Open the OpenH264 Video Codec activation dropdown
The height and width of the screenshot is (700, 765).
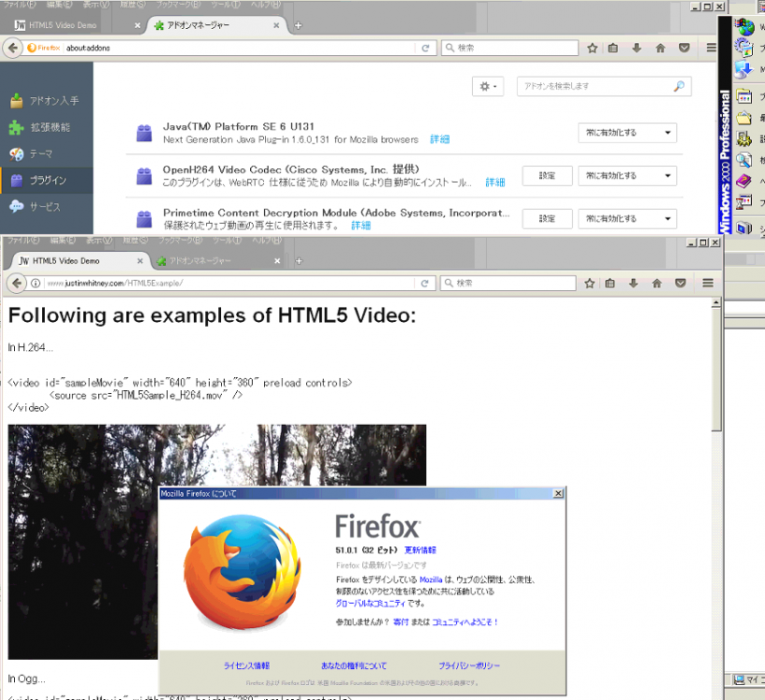[x=627, y=175]
